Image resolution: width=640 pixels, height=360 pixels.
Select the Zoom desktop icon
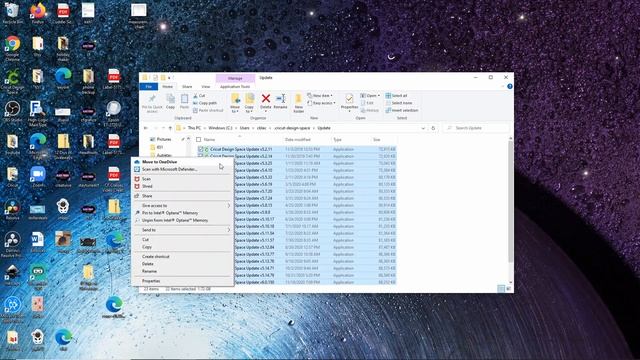coord(38,177)
